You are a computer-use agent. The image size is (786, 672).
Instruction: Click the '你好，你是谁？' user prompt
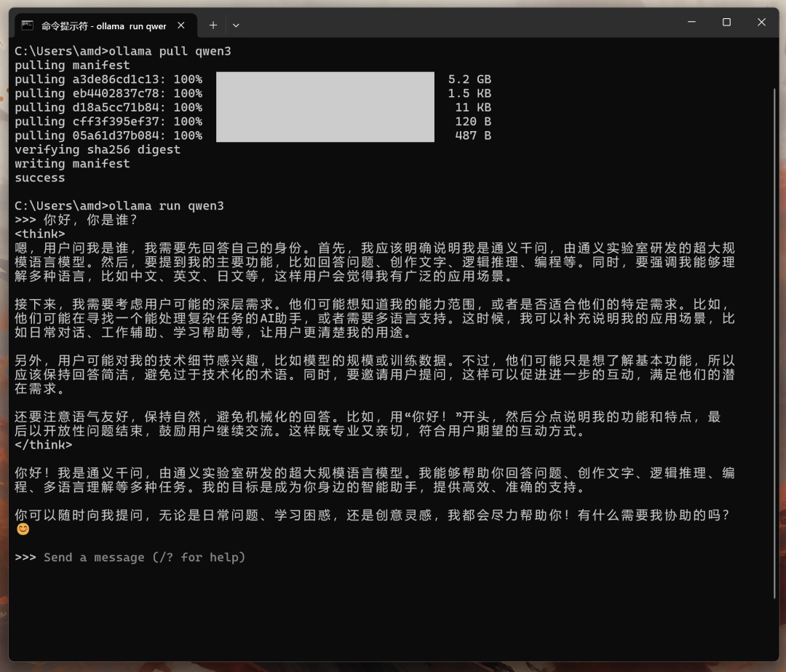[90, 220]
